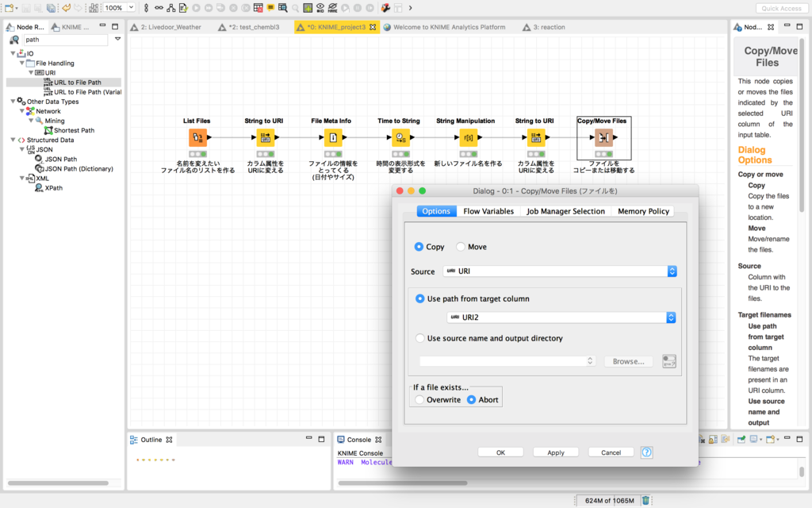Collapse the File Handling folder
Screen dimensions: 812x508
coord(21,63)
